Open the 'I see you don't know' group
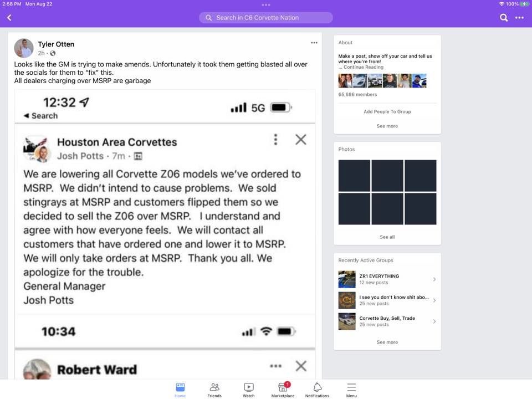This screenshot has width=532, height=399. 387,300
